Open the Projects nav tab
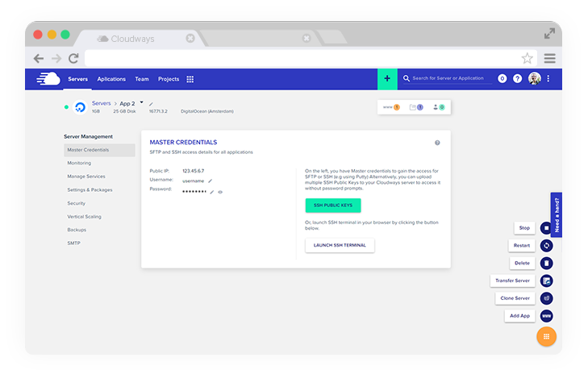 (169, 79)
